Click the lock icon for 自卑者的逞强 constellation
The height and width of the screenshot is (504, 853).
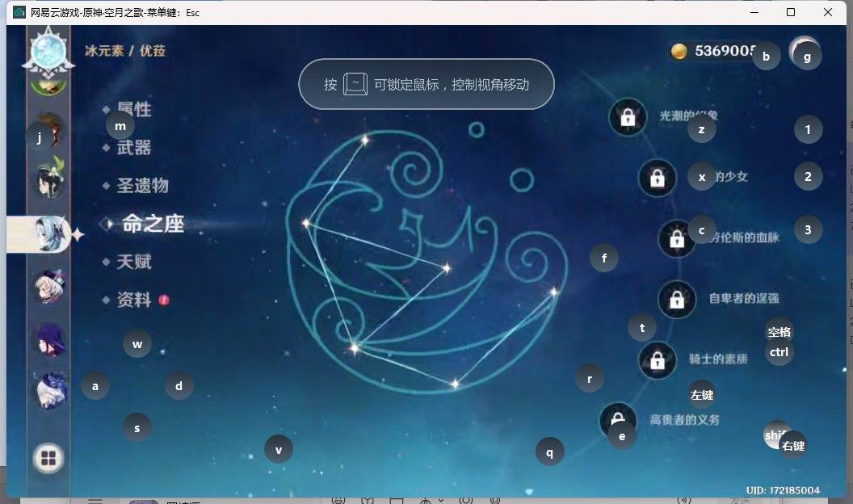677,299
